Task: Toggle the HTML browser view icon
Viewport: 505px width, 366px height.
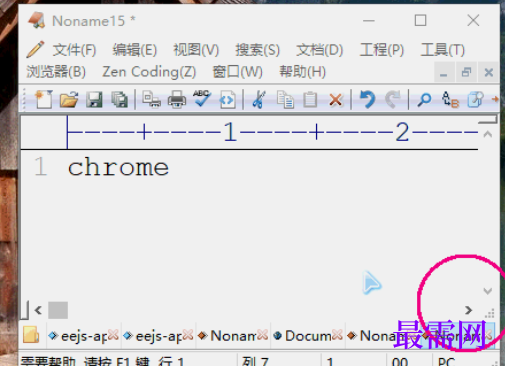Action: coord(227,100)
